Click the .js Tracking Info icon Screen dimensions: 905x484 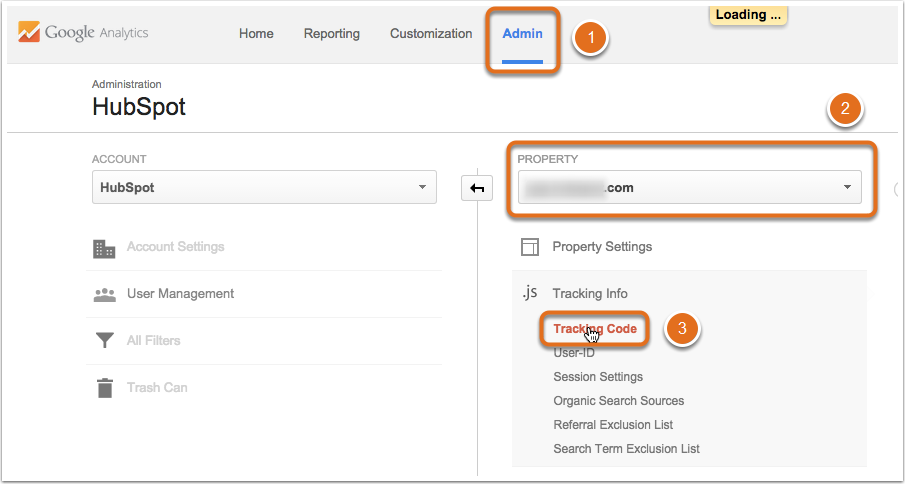tap(530, 293)
